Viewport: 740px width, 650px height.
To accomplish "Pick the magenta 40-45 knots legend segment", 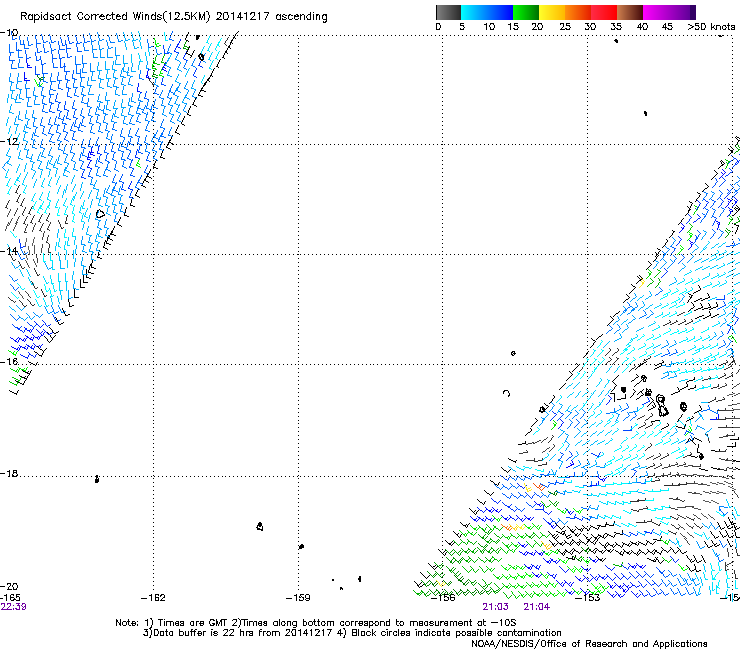I will (656, 12).
